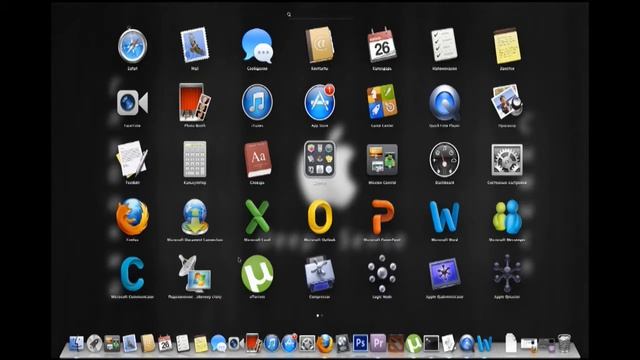Open Mission Control from the Dock
The width and height of the screenshot is (640, 360).
(112, 344)
